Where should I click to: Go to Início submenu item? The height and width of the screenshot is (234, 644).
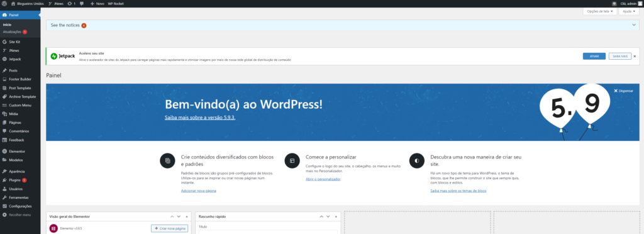[x=7, y=25]
